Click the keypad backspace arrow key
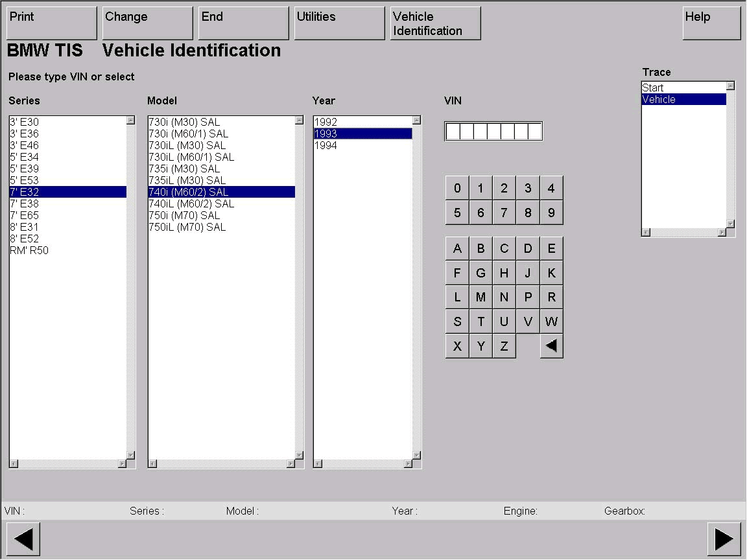Image resolution: width=747 pixels, height=560 pixels. click(x=552, y=345)
